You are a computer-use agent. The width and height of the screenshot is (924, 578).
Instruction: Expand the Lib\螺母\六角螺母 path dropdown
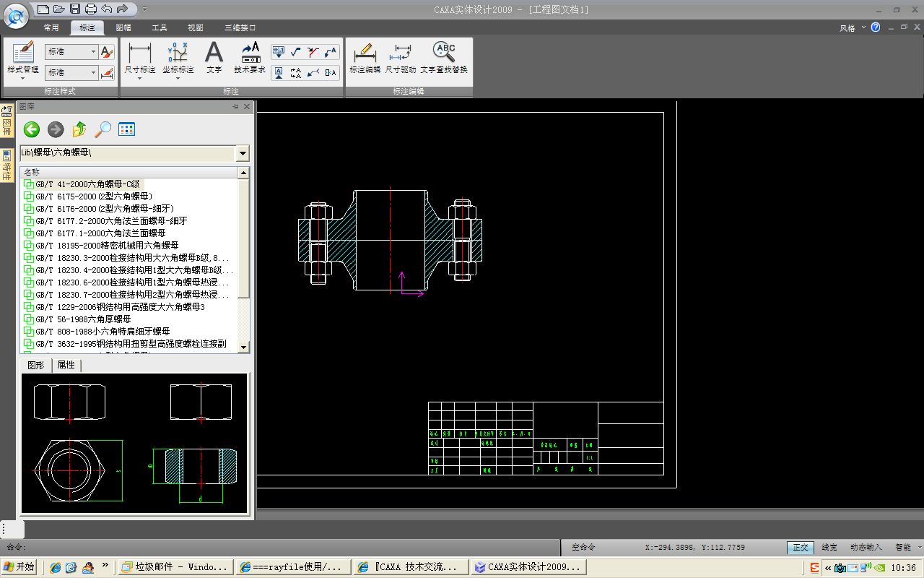(243, 153)
